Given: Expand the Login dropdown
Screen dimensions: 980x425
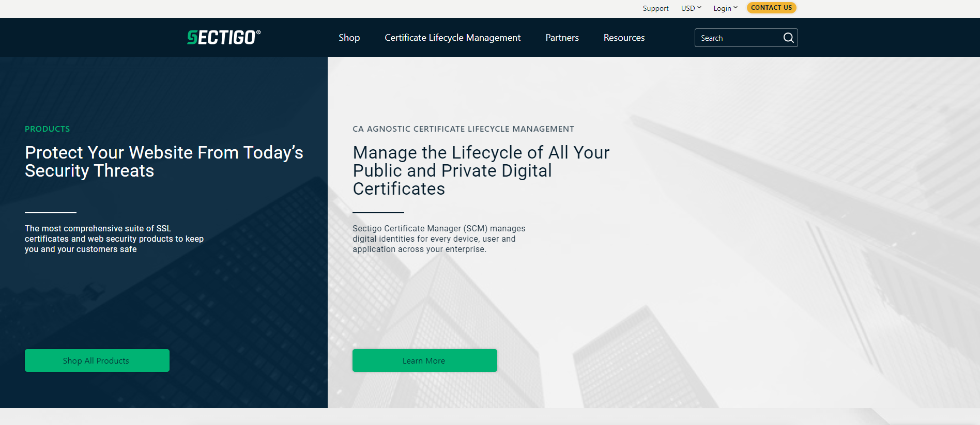Looking at the screenshot, I should coord(725,8).
